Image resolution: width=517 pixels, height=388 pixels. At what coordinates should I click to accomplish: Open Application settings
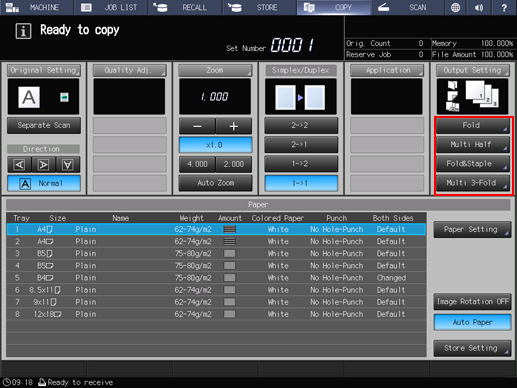(x=387, y=70)
